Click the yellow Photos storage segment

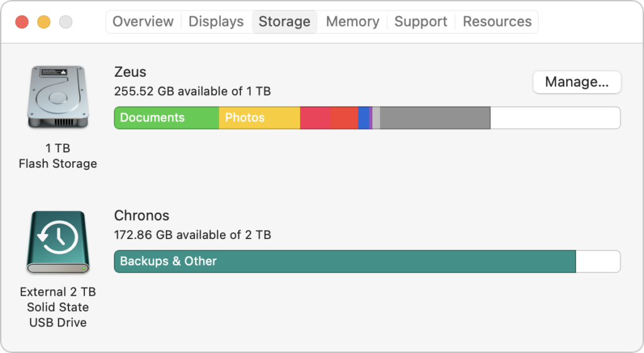click(259, 118)
